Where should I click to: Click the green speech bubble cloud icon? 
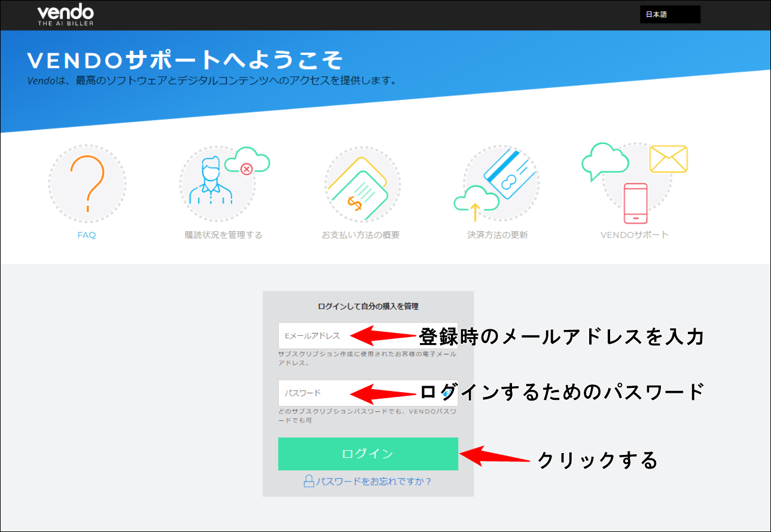point(604,160)
